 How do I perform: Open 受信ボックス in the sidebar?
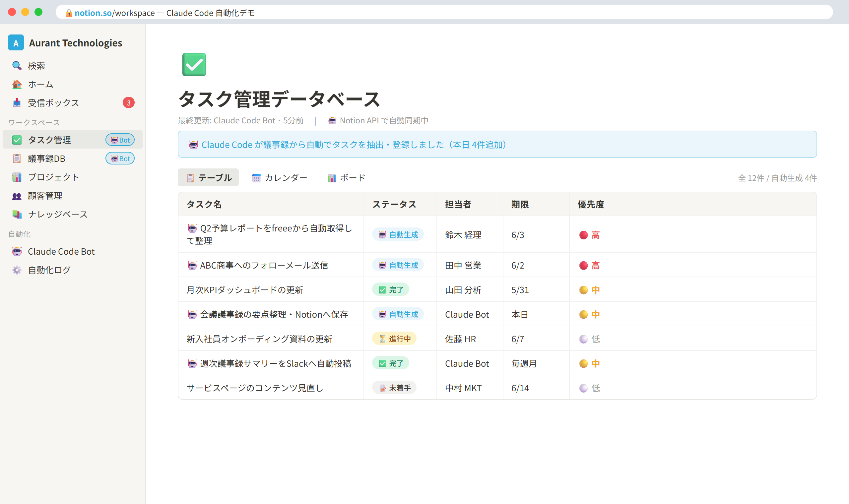[x=73, y=102]
